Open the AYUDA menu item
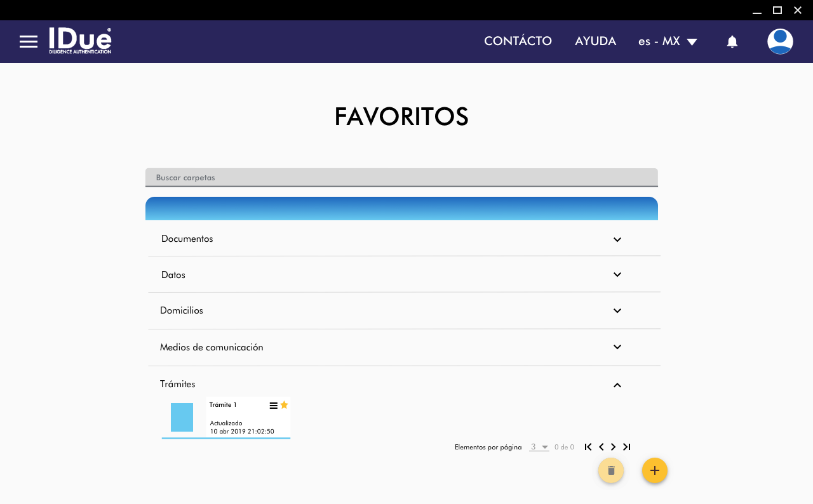The height and width of the screenshot is (504, 813). tap(595, 41)
